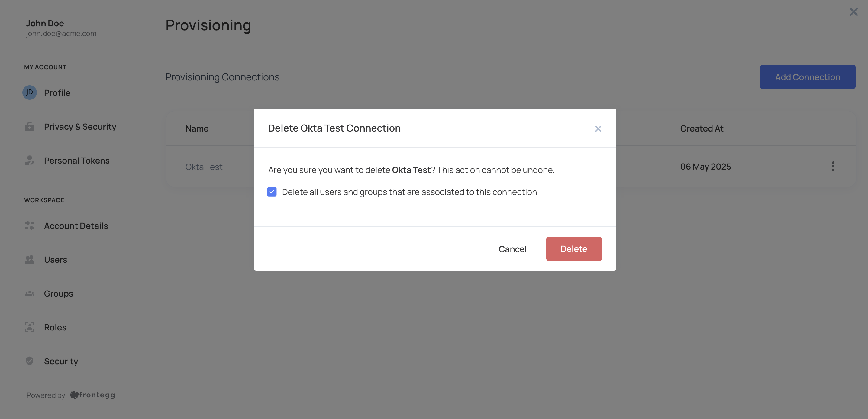Click the frontegg logo link
The image size is (868, 419).
[93, 395]
